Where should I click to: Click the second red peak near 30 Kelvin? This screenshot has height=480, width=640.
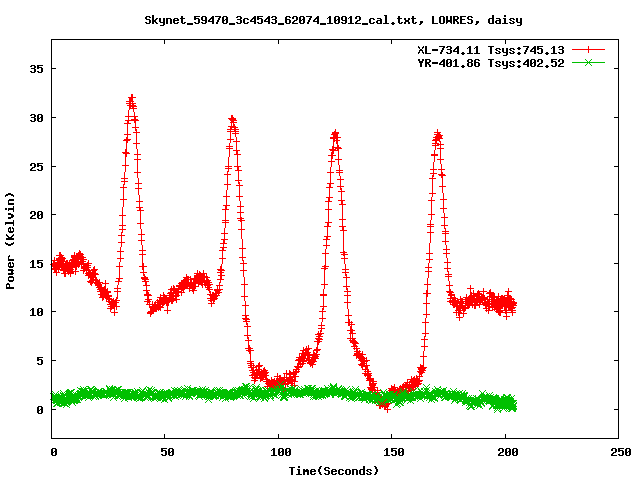[233, 120]
